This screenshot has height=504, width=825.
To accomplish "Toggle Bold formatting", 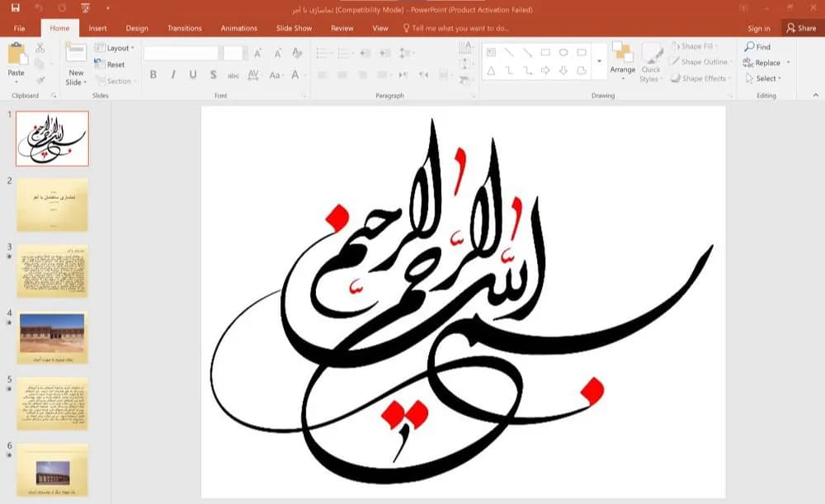I will click(153, 75).
